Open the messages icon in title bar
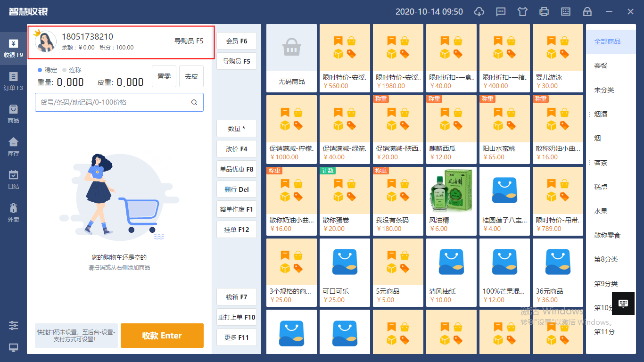 [x=501, y=12]
